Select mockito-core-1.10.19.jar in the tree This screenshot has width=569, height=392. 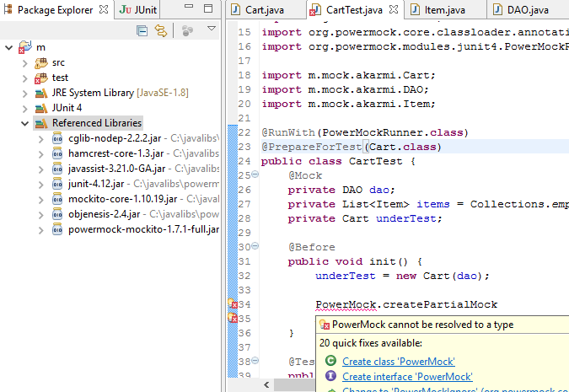tap(123, 199)
